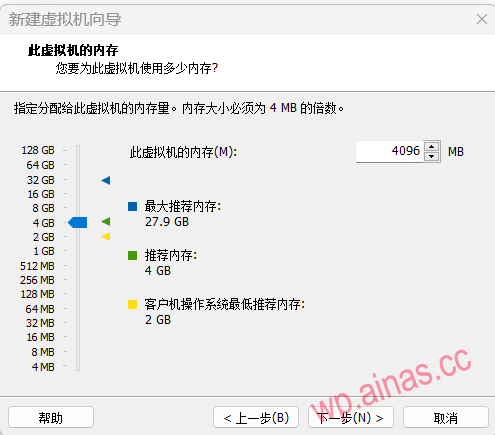Click the 32 MB scale label
Screen dimensions: 495x435
pos(40,323)
